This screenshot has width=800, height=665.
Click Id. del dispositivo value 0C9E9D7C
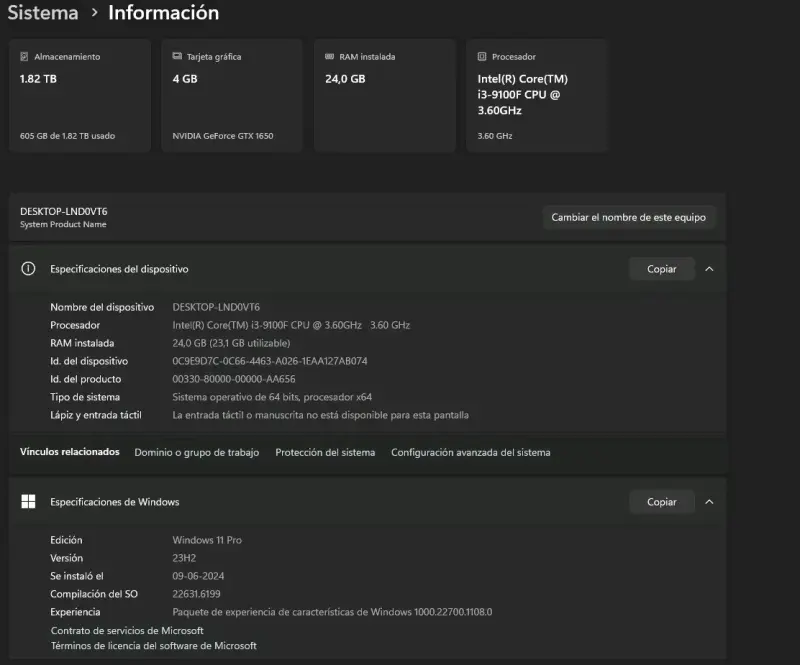tap(269, 361)
